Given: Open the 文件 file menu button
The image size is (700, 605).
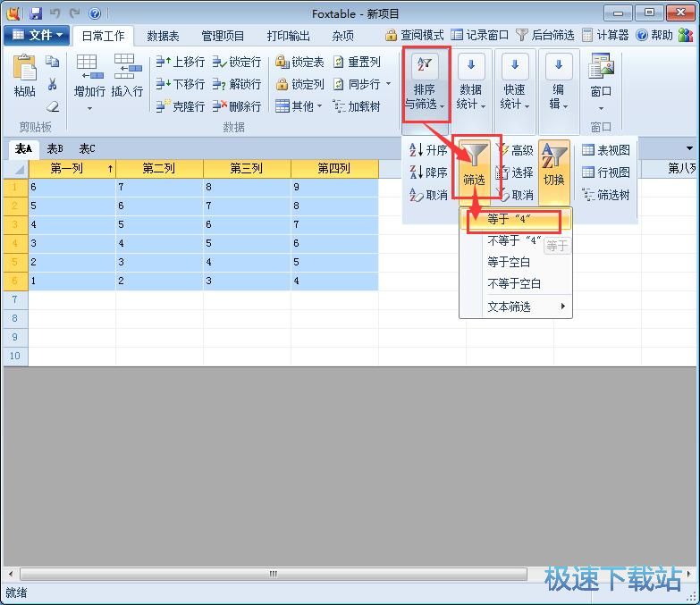Looking at the screenshot, I should point(36,35).
